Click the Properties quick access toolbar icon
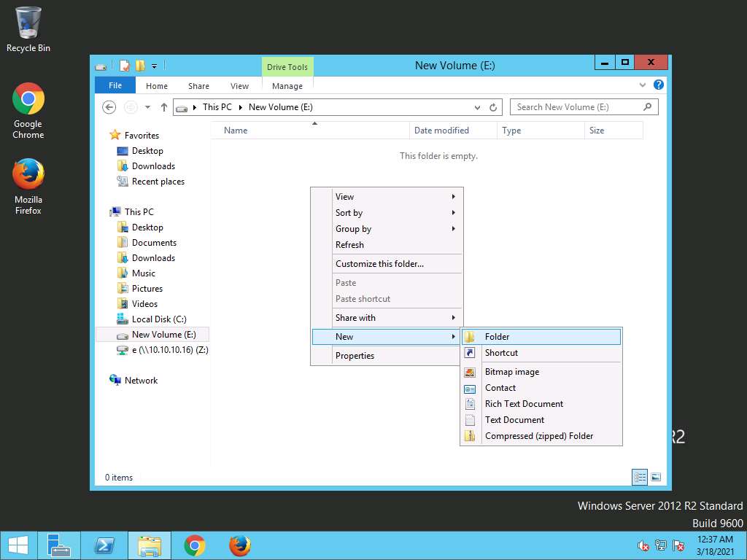The image size is (747, 560). coord(124,66)
